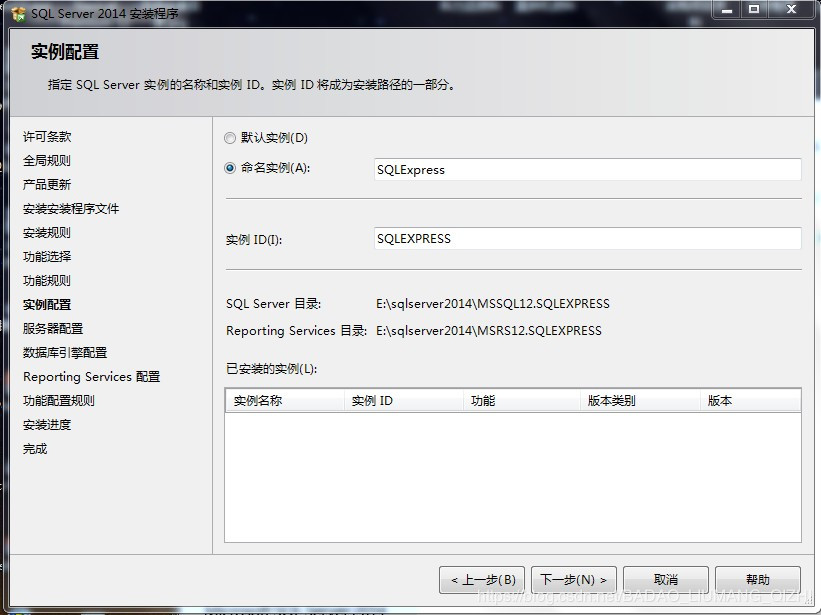Click the 实例名称 column header
Image resolution: width=821 pixels, height=615 pixels.
(284, 401)
